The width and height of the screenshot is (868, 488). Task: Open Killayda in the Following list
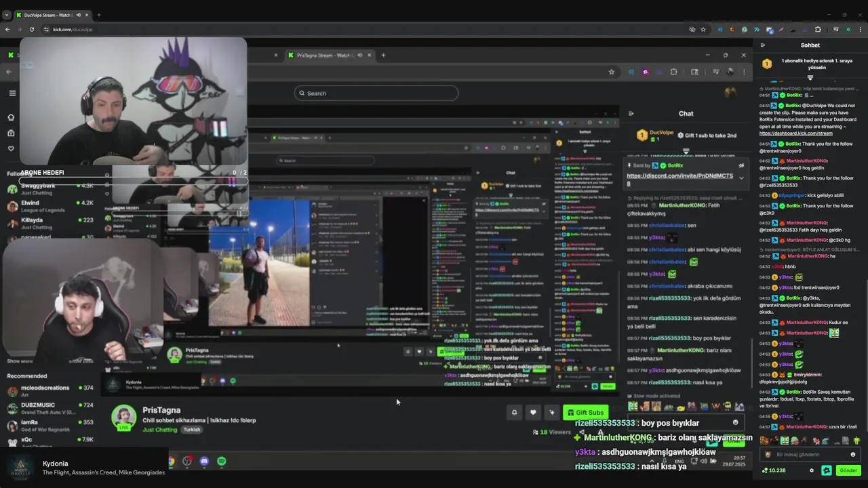pos(51,223)
